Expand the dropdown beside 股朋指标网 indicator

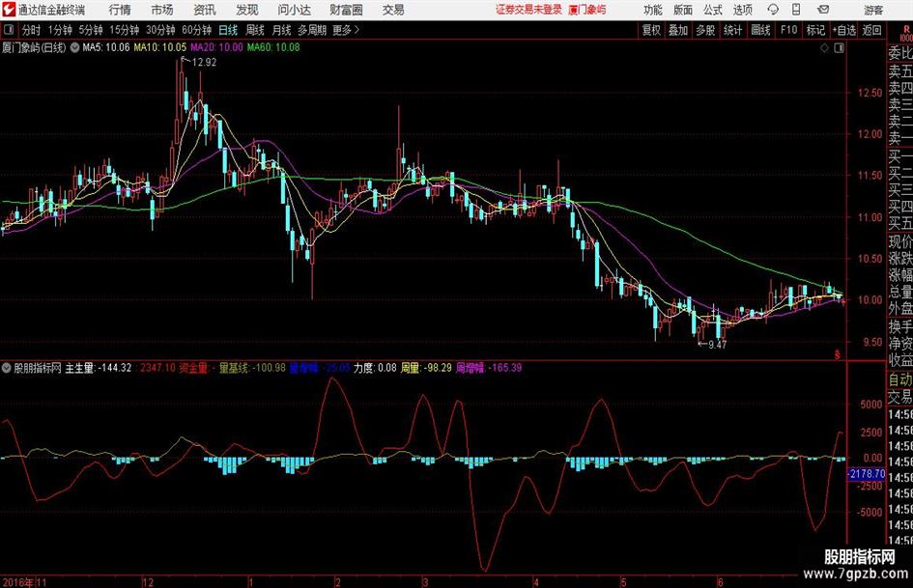tap(7, 368)
